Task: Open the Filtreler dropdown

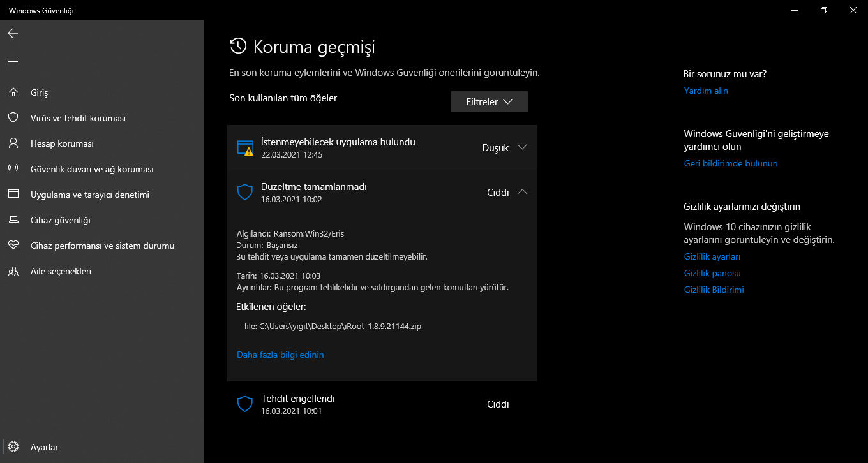Action: (490, 102)
